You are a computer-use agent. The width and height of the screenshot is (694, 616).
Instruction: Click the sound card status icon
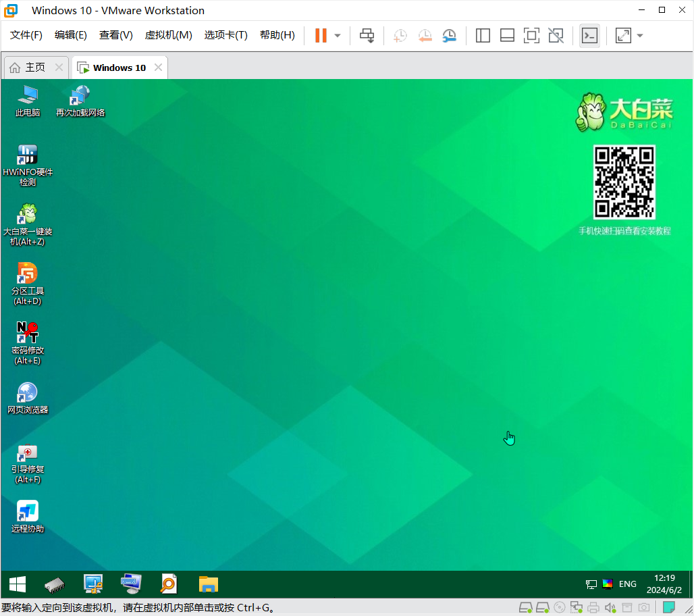[610, 608]
